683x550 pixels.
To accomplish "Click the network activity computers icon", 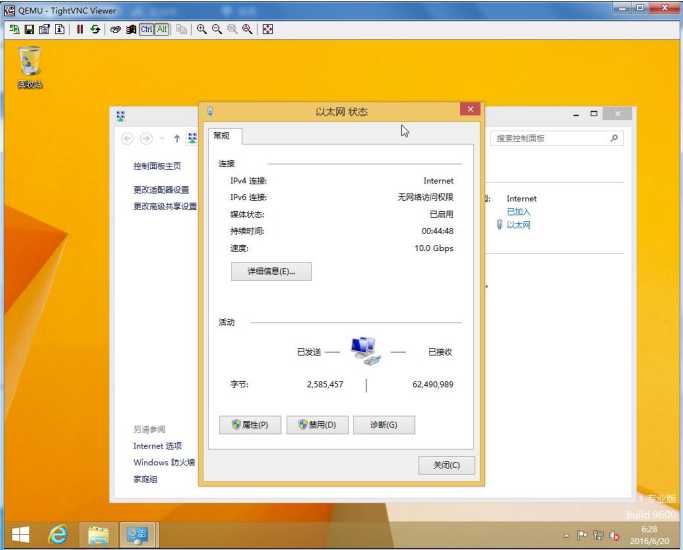I will 365,351.
